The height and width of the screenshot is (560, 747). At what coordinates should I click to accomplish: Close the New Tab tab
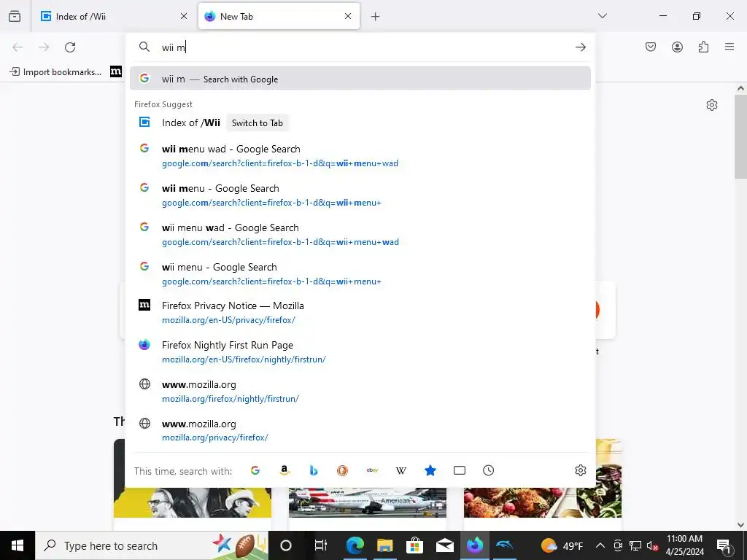[x=348, y=16]
